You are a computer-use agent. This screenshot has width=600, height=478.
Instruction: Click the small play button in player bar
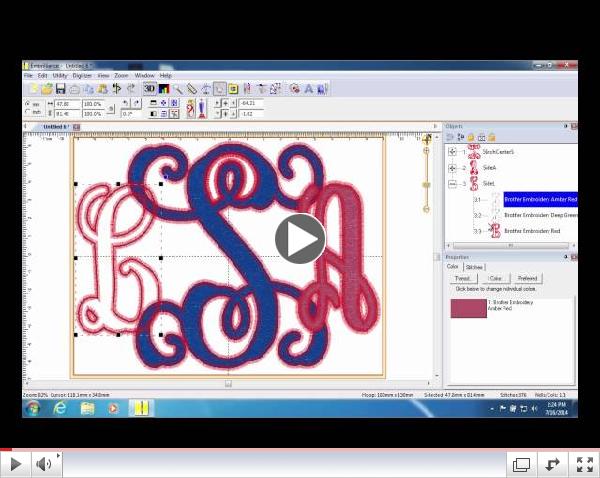(x=15, y=464)
